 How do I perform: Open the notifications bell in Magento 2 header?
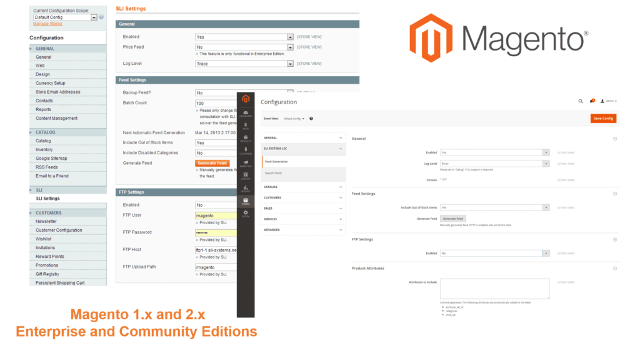(x=592, y=101)
